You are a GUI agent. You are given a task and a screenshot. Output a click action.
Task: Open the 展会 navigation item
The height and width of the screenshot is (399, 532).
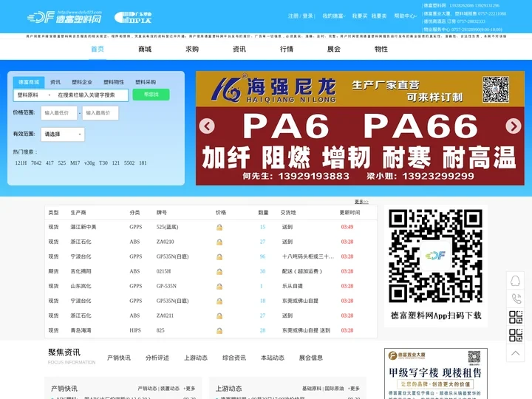[334, 50]
